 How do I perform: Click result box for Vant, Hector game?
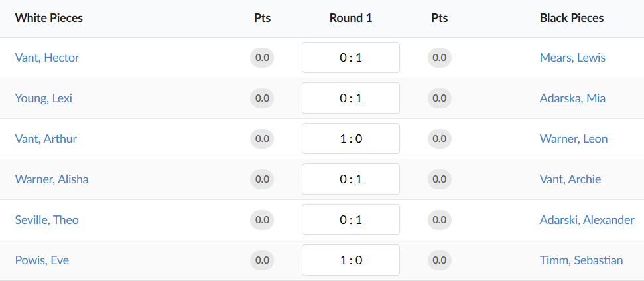click(351, 58)
